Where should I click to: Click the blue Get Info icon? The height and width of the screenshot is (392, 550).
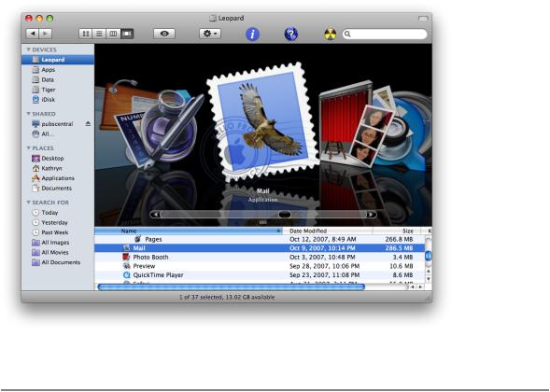click(252, 34)
